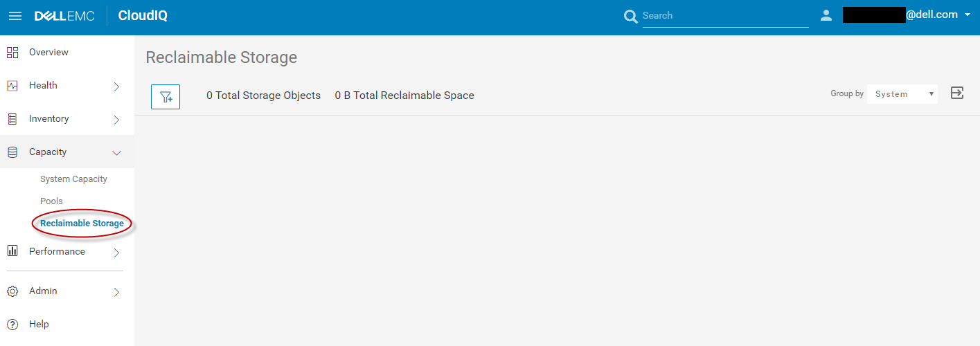Image resolution: width=980 pixels, height=346 pixels.
Task: Click the Help question mark icon
Action: [12, 325]
